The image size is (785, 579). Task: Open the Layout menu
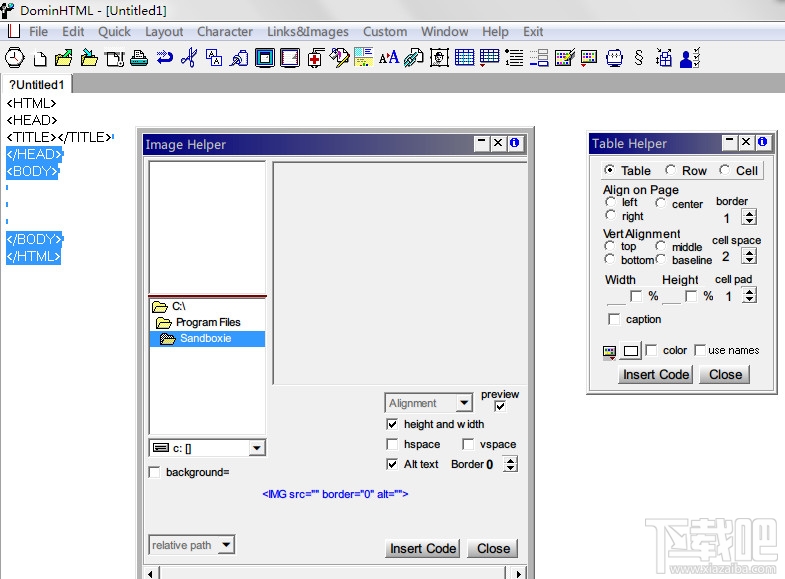[x=164, y=32]
